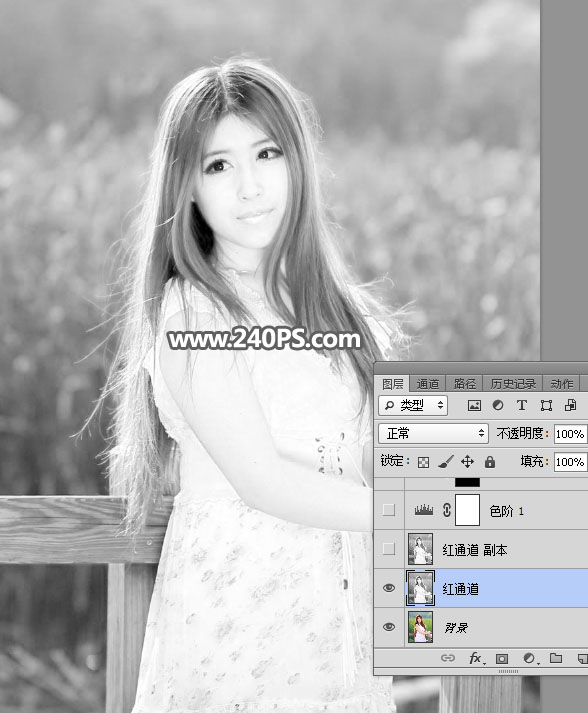The height and width of the screenshot is (713, 588).
Task: Hide the 红通道 layer with eye icon
Action: click(388, 588)
